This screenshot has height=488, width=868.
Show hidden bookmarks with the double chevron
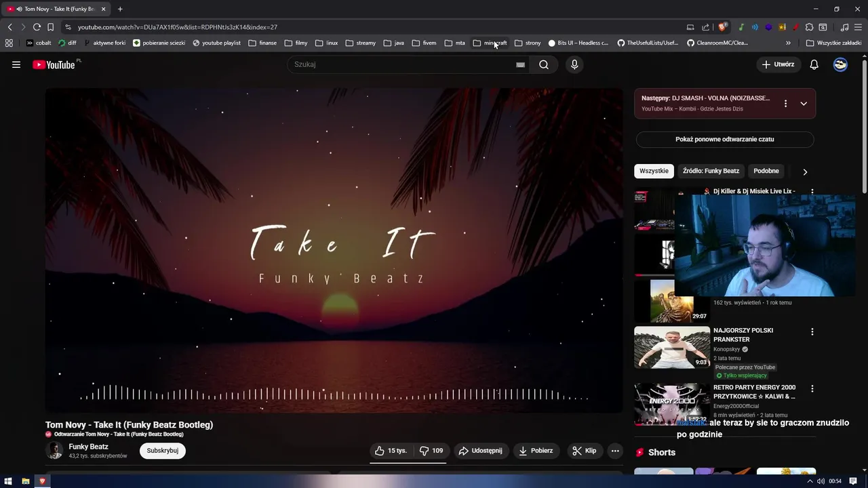[788, 43]
